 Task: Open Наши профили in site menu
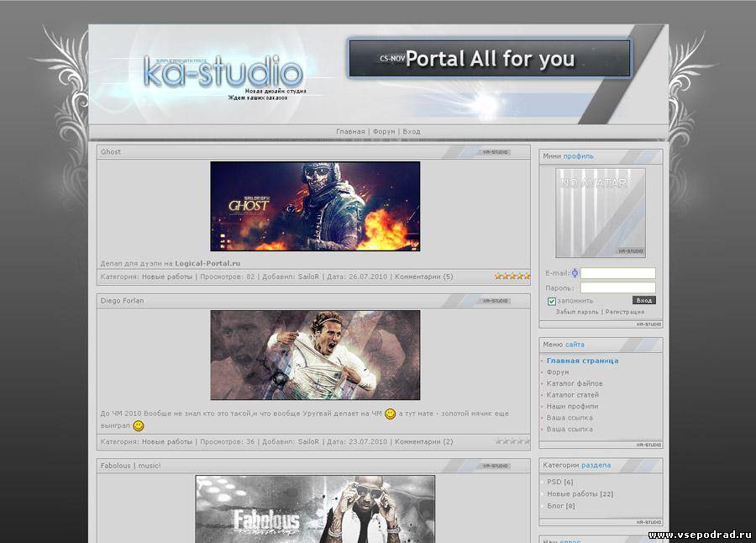(x=572, y=406)
